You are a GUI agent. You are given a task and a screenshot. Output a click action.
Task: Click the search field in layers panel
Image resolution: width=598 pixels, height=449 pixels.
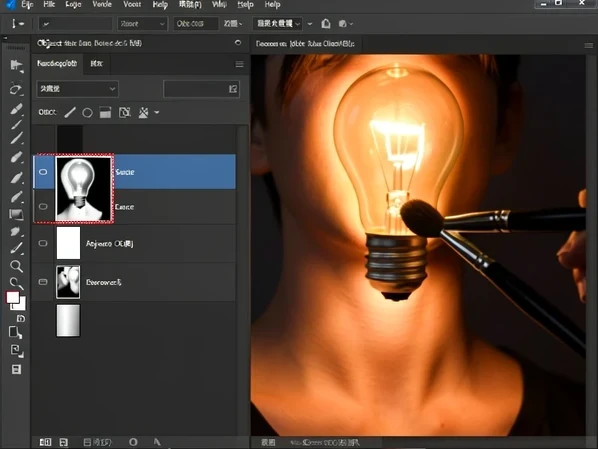pos(201,89)
